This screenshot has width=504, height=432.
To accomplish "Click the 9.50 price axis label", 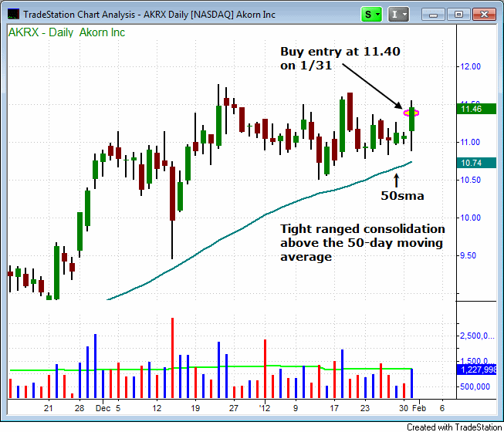I will (x=470, y=255).
